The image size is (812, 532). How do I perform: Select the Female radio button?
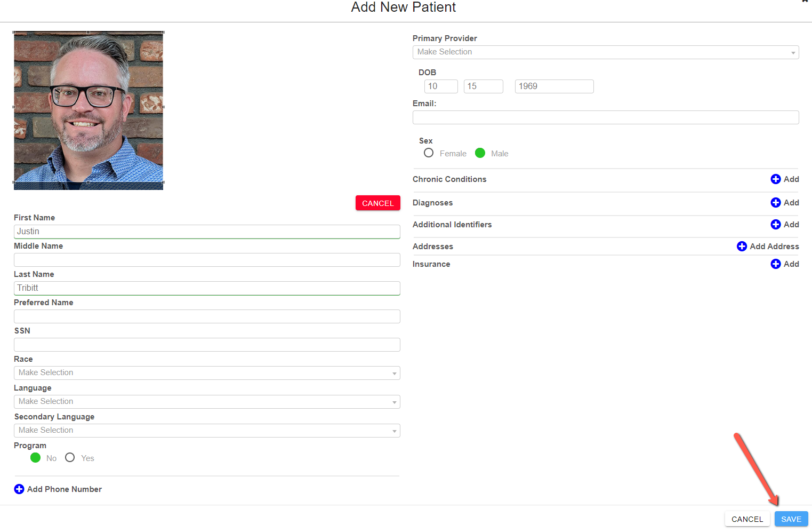pyautogui.click(x=429, y=153)
